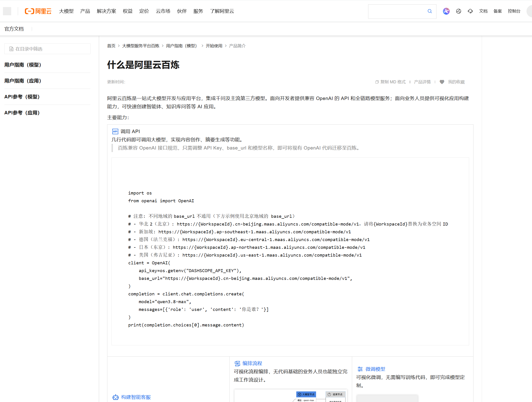Click the Aliyun logo
Image resolution: width=532 pixels, height=402 pixels.
point(38,11)
